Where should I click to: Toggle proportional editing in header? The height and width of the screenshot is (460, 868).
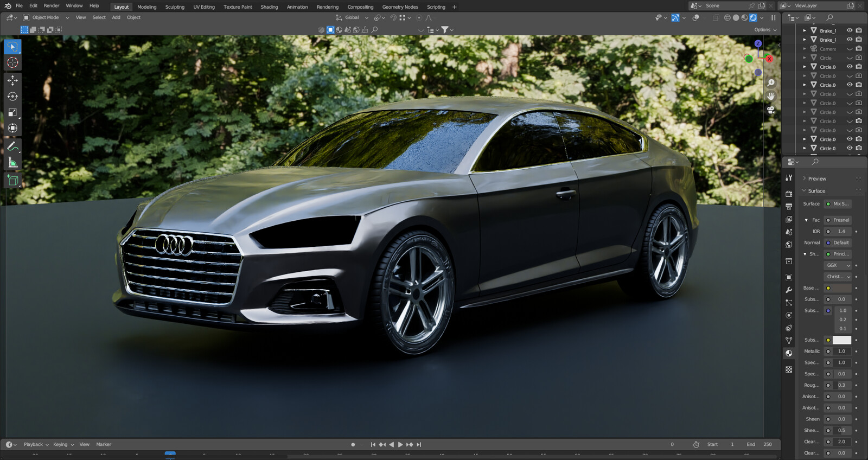[x=419, y=17]
